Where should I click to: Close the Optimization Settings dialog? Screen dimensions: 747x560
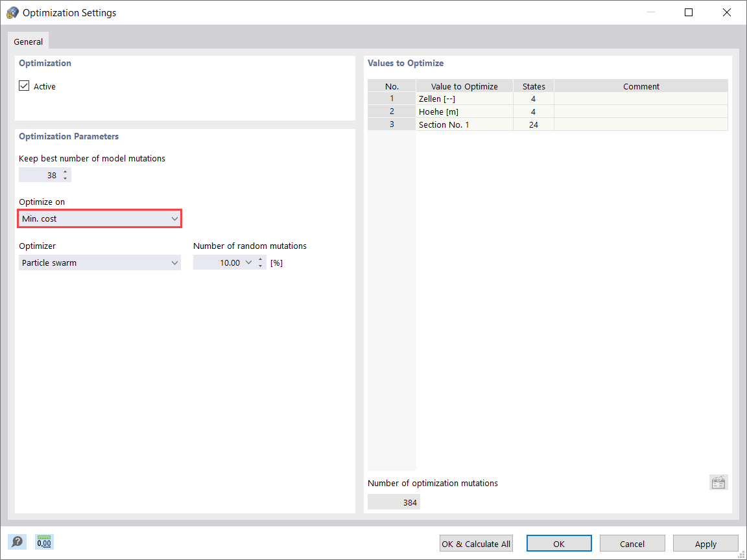(x=726, y=12)
